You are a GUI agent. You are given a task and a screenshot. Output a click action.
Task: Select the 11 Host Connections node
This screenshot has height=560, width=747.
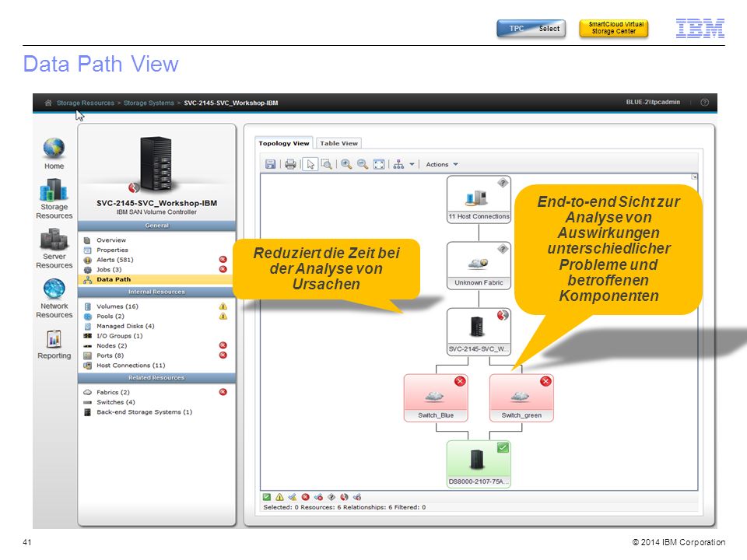click(x=479, y=200)
